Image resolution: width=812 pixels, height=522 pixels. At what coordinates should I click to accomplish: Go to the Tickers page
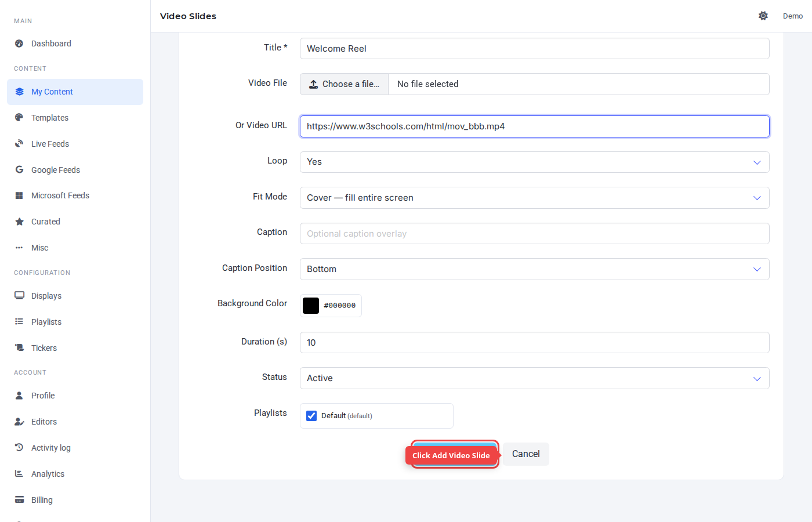point(75,348)
